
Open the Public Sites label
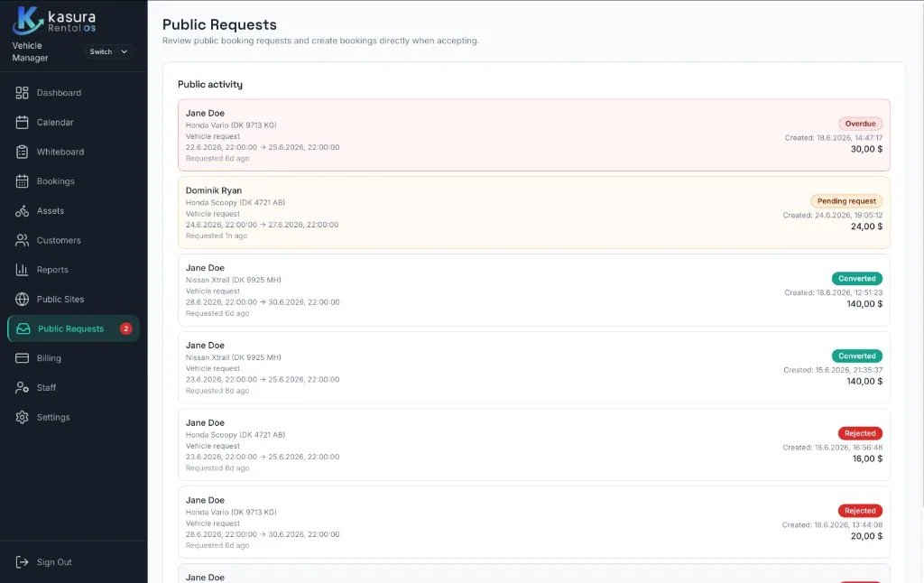(60, 299)
